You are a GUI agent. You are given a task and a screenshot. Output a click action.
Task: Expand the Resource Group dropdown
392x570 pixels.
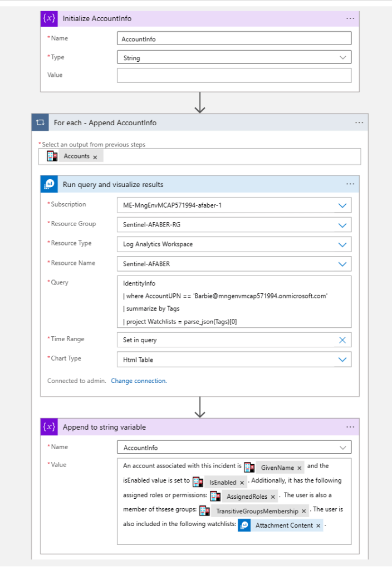[x=342, y=225]
